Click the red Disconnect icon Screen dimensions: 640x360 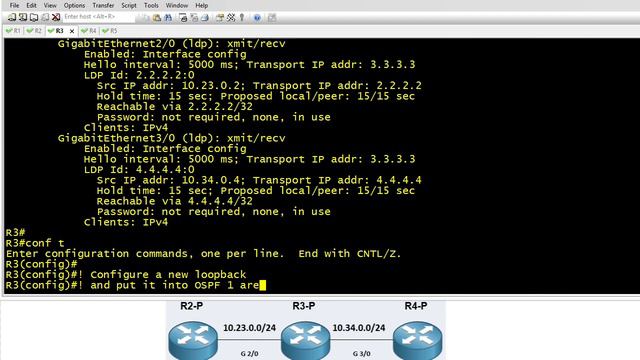click(56, 17)
